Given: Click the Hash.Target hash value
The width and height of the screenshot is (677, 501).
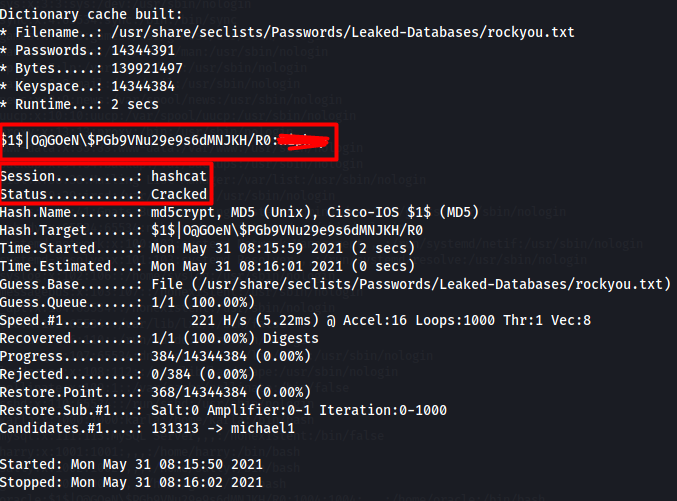Looking at the screenshot, I should click(287, 230).
